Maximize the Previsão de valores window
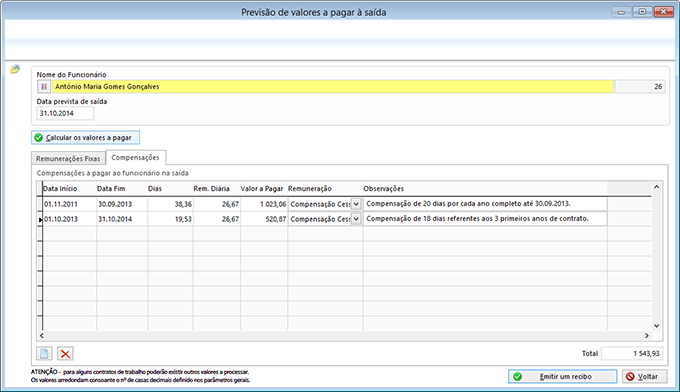The height and width of the screenshot is (392, 680). 642,12
